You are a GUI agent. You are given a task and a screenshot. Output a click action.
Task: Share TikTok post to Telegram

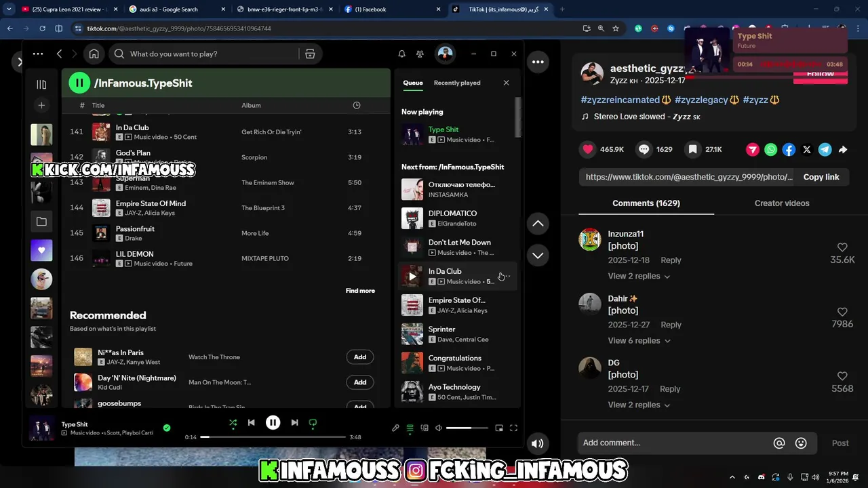click(825, 150)
